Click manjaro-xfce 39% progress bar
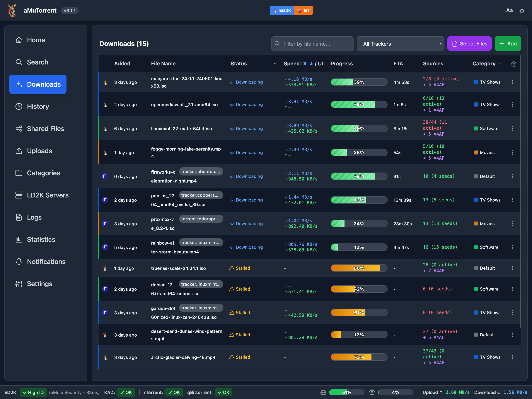The image size is (532, 399). (x=359, y=82)
